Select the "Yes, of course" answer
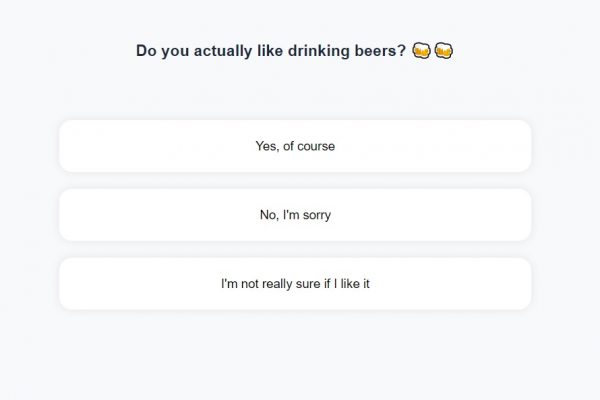 (x=295, y=146)
